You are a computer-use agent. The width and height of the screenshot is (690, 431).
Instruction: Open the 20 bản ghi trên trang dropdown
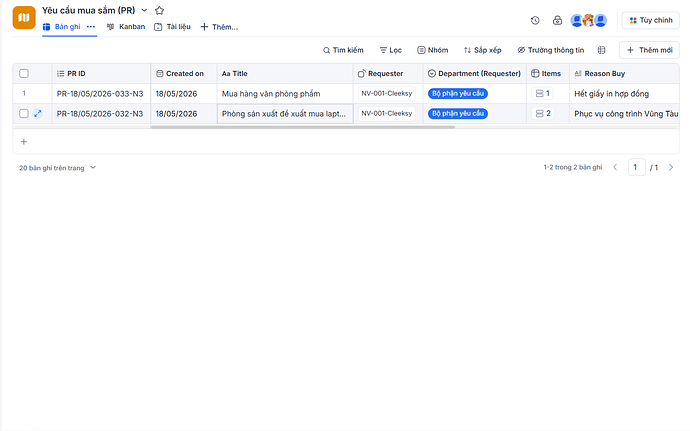57,168
